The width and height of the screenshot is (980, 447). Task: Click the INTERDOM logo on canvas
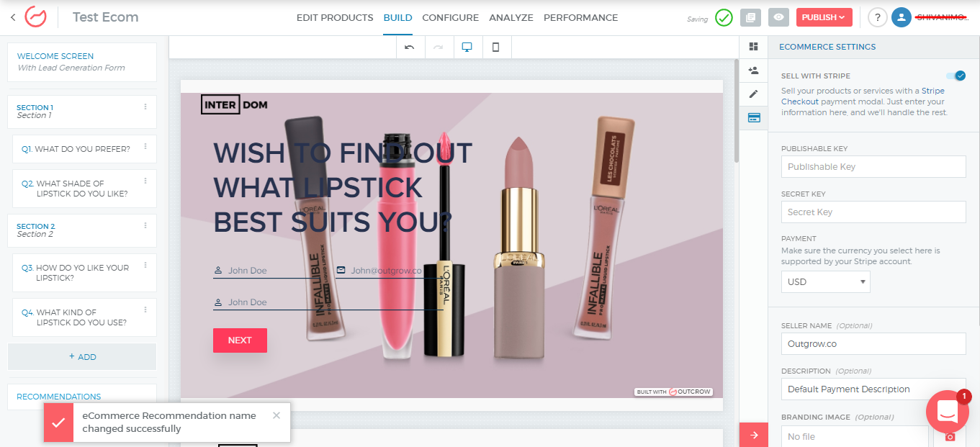tap(234, 104)
